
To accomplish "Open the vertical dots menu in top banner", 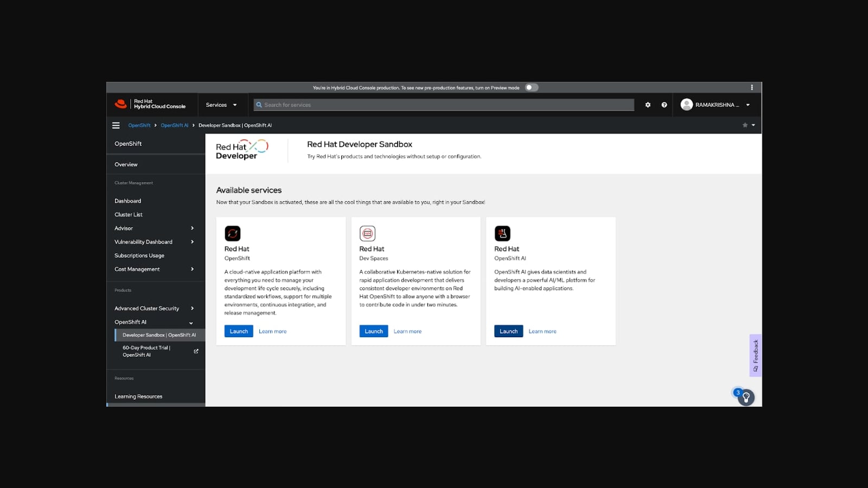I will pyautogui.click(x=751, y=87).
